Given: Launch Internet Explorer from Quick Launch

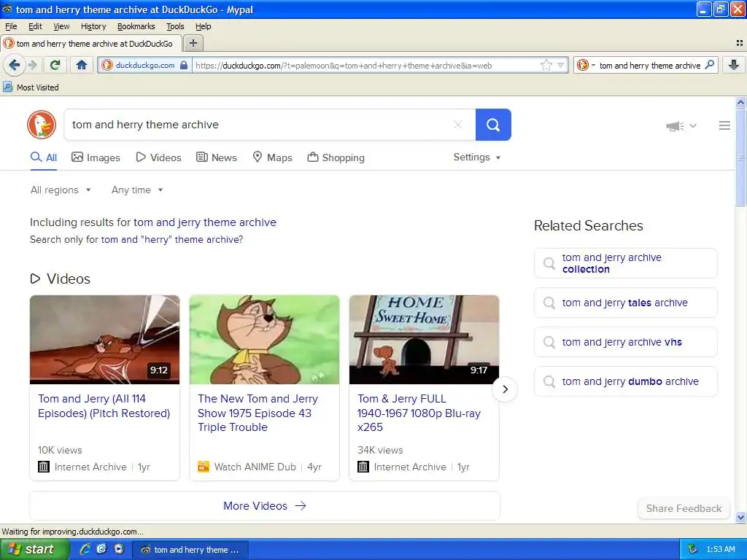Looking at the screenshot, I should click(85, 549).
